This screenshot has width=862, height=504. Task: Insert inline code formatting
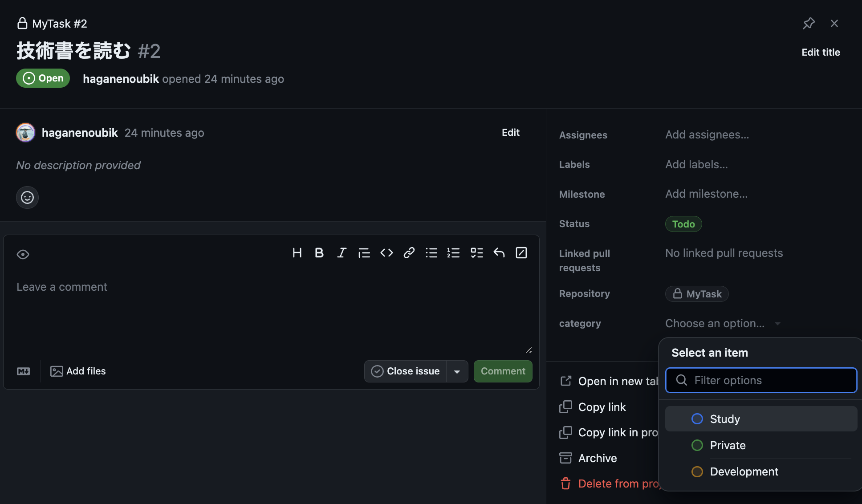(x=386, y=252)
